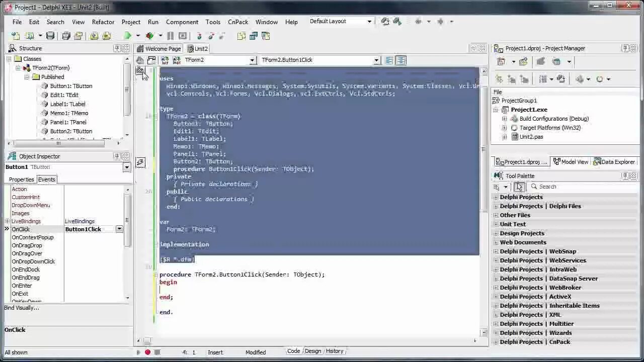Pin the Structure panel
644x362 pixels.
(x=117, y=48)
